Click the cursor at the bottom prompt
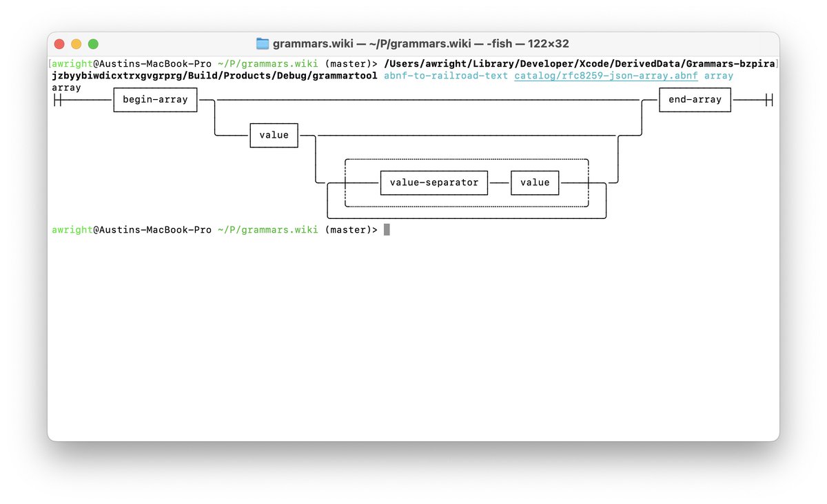 pyautogui.click(x=387, y=229)
